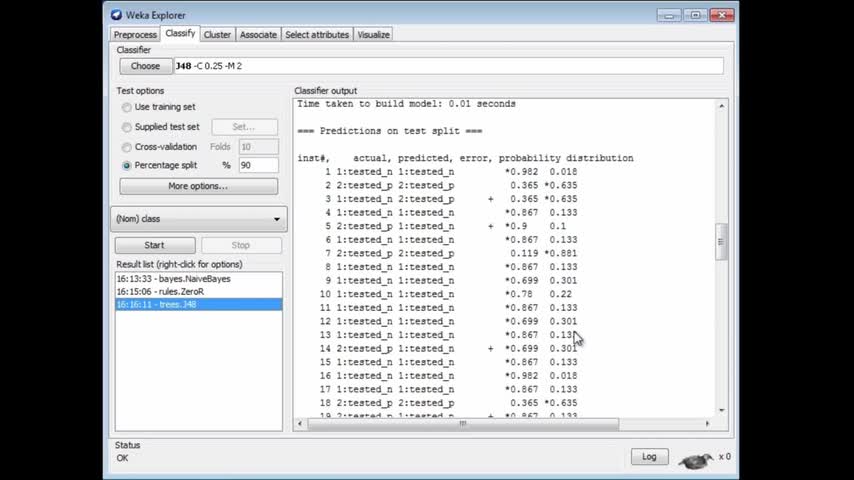Click prediction row for instance 3
This screenshot has height=480, width=854.
tap(450, 199)
